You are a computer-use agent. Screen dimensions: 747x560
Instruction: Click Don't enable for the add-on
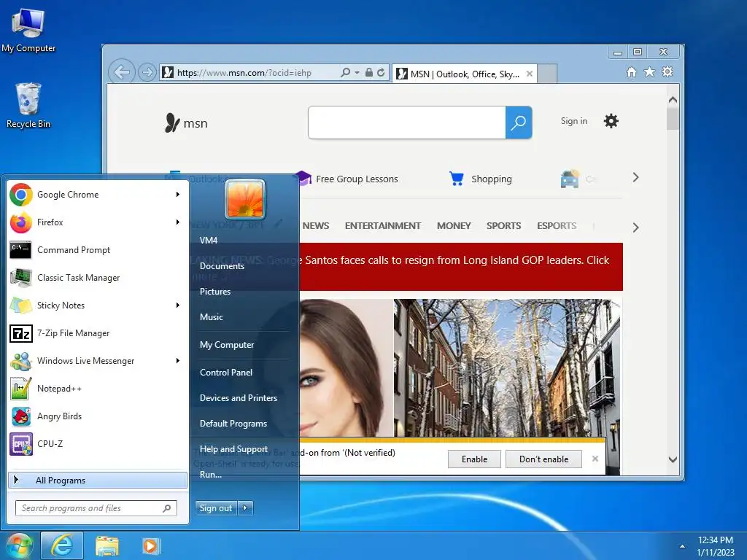tap(543, 459)
